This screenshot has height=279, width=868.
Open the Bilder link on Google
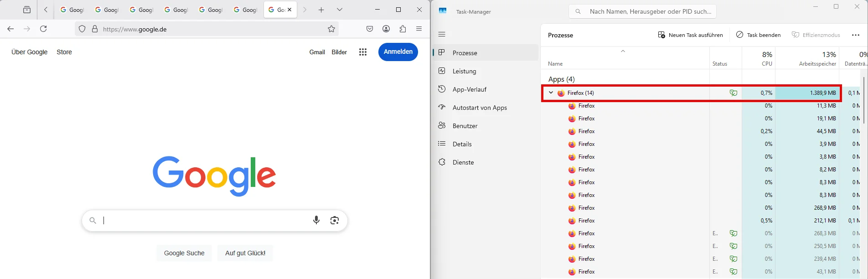pyautogui.click(x=339, y=52)
